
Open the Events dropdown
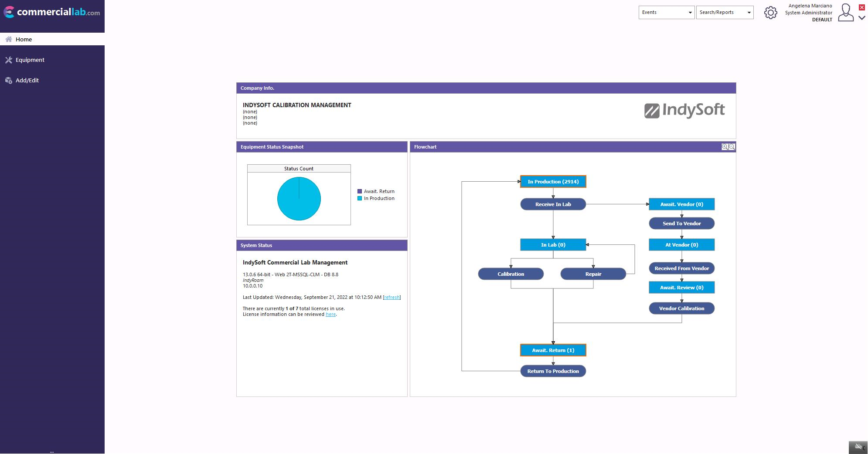click(666, 12)
